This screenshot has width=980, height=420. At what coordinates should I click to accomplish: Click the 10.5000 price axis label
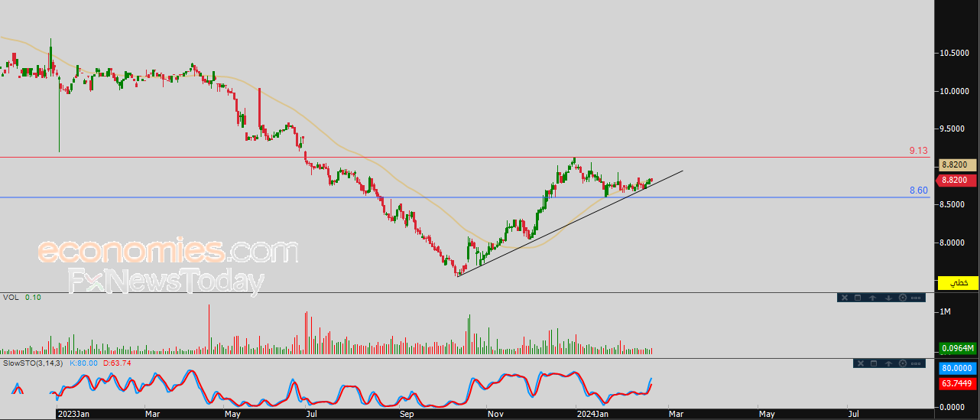[x=956, y=53]
